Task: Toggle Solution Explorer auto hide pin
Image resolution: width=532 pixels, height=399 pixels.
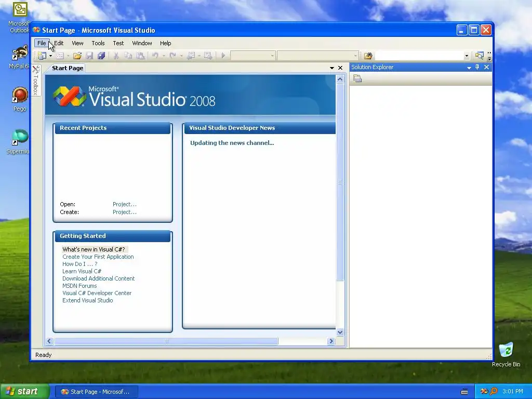Action: click(477, 67)
